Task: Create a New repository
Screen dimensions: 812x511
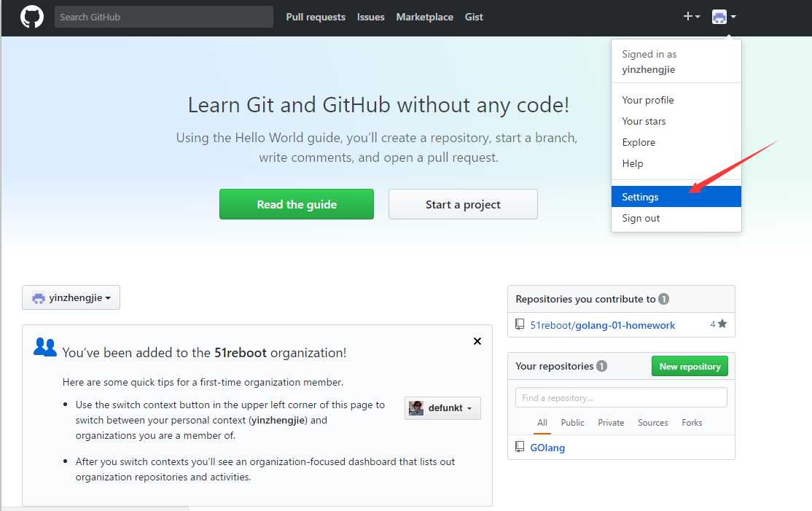Action: tap(690, 366)
